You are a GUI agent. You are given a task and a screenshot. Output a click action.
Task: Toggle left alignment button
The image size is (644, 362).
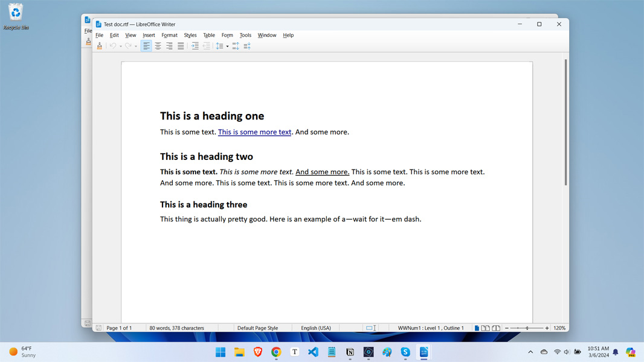[x=146, y=46]
